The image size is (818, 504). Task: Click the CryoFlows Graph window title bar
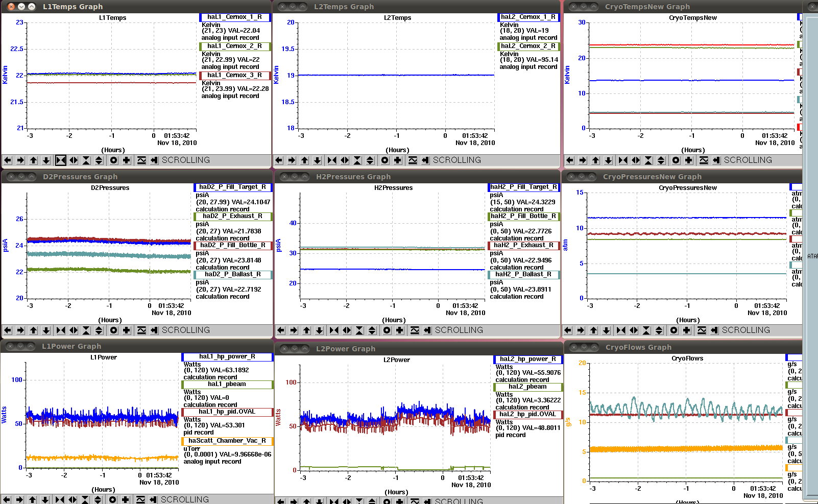[684, 347]
